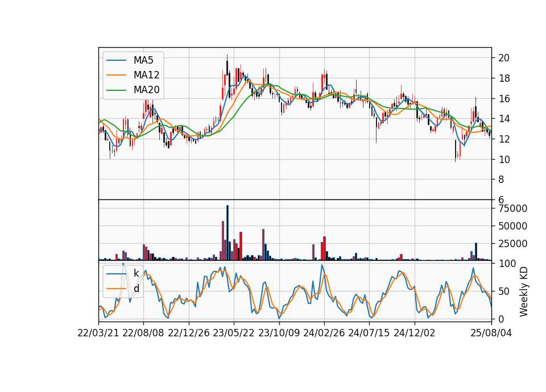The width and height of the screenshot is (546, 392).
Task: Click the price axis value 18
Action: (x=504, y=78)
